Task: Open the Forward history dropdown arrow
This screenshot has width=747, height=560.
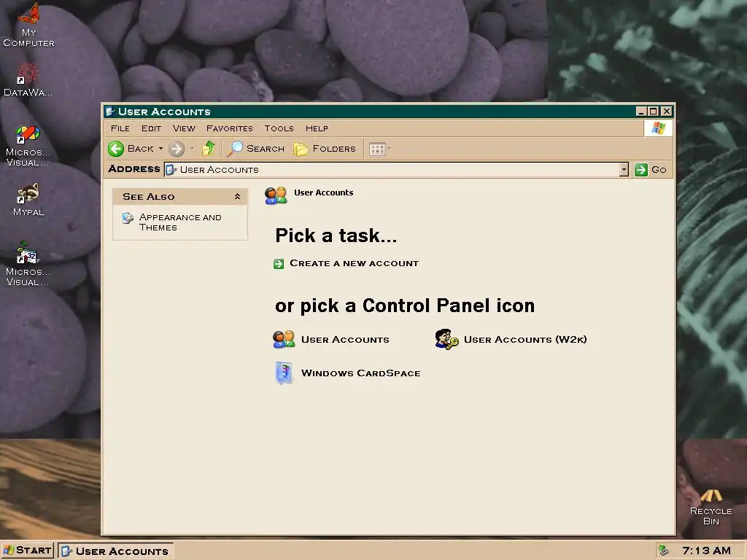Action: [192, 149]
